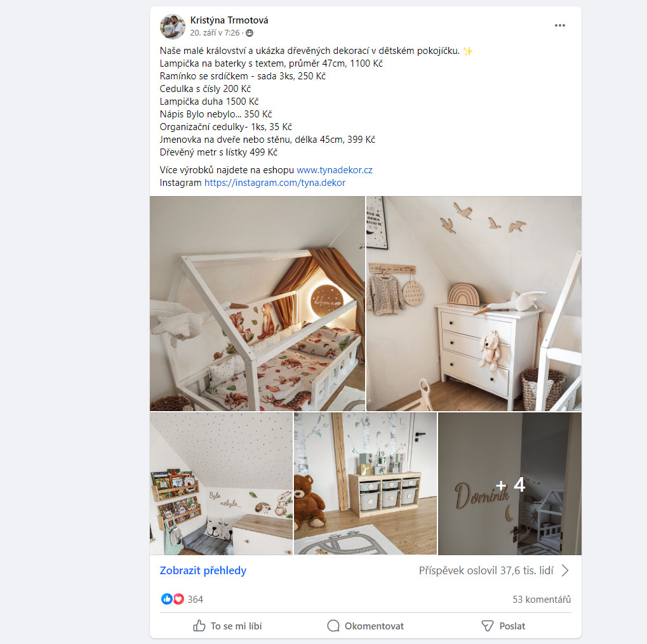Open the 53 komentářů comments count

click(x=542, y=599)
